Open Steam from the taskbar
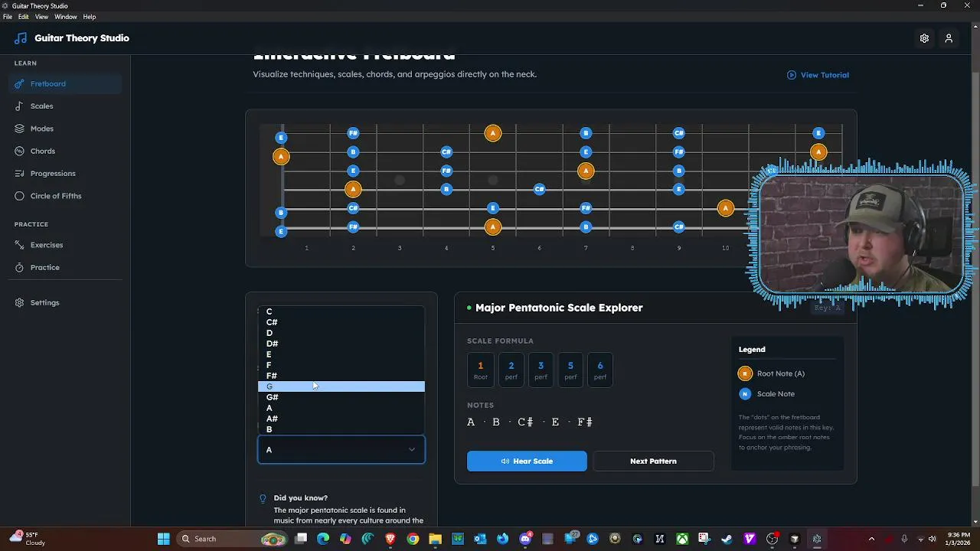Viewport: 980px width, 551px height. point(727,539)
